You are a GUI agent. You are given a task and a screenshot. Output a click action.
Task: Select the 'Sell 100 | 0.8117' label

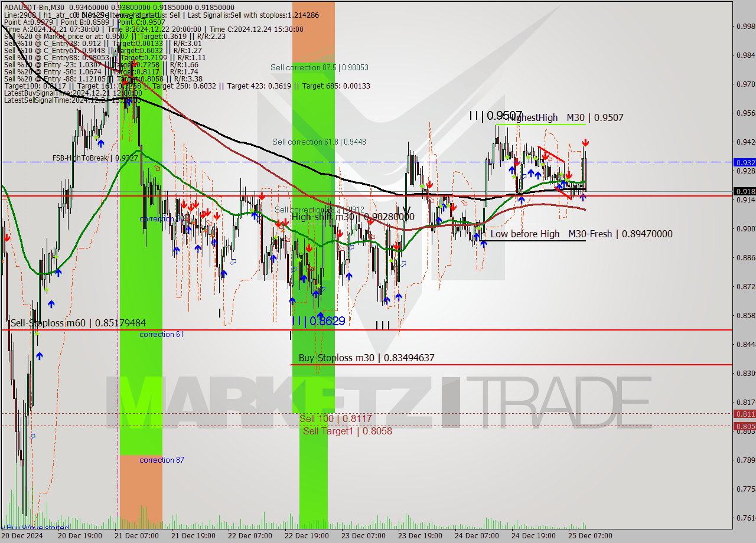point(335,418)
